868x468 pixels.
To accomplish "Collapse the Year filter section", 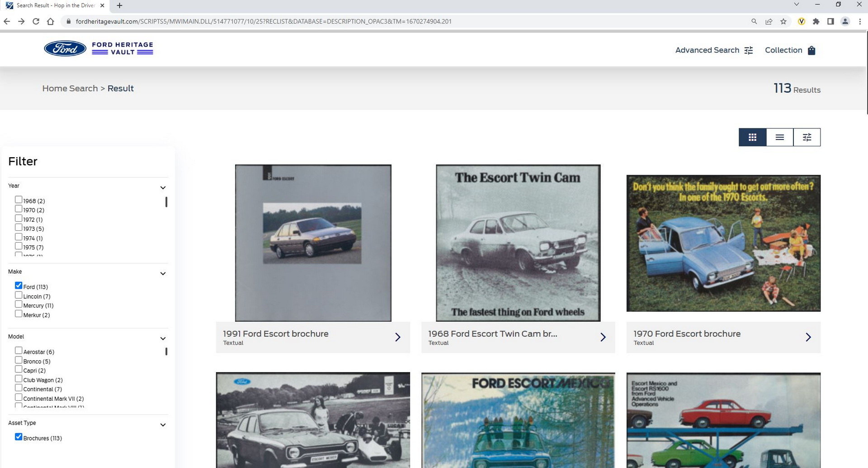I will (163, 187).
